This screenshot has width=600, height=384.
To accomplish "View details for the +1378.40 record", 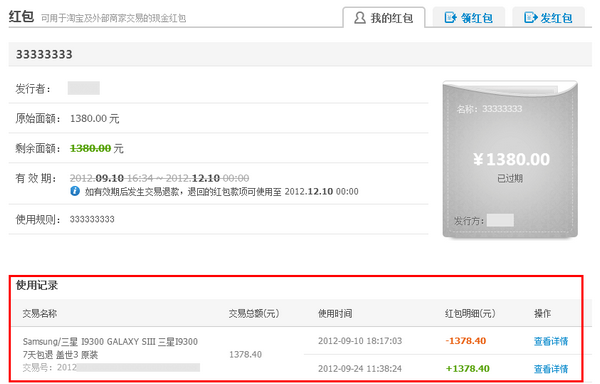I will click(551, 369).
